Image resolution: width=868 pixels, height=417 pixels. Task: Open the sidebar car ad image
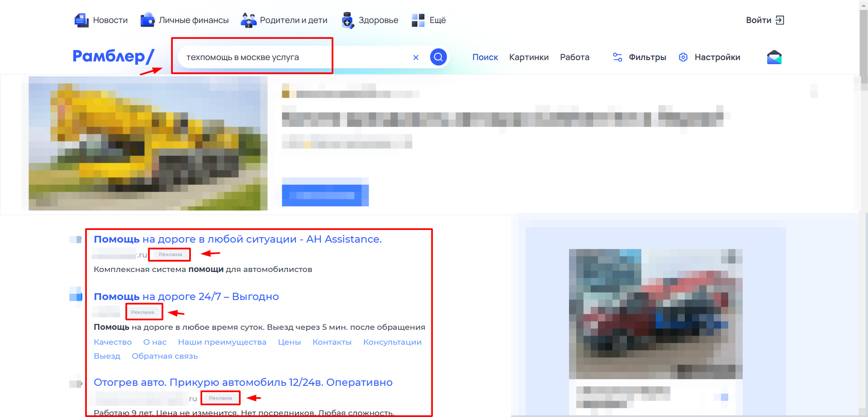pyautogui.click(x=655, y=314)
